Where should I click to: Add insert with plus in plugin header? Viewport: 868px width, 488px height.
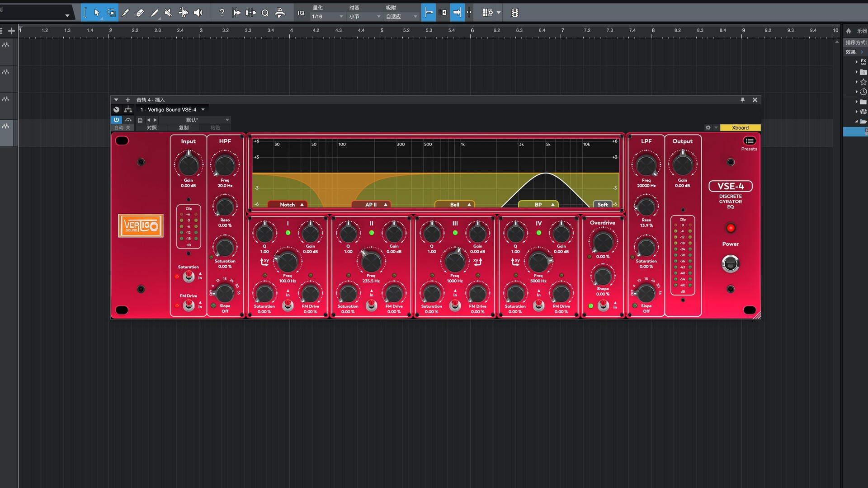coord(127,100)
